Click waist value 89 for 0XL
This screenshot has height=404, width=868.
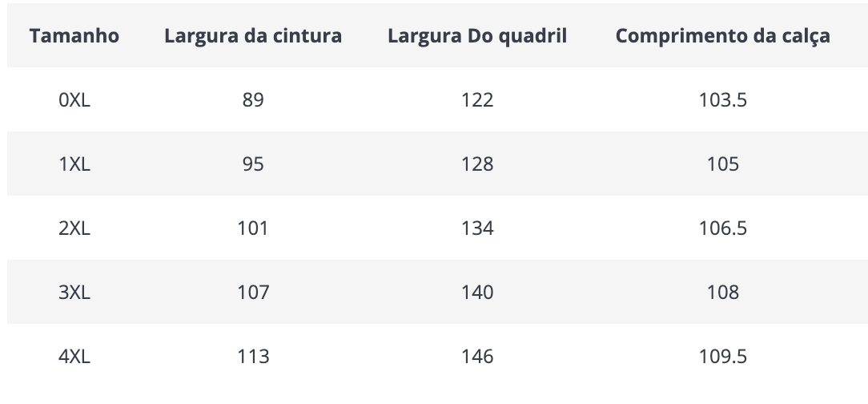[x=253, y=99]
